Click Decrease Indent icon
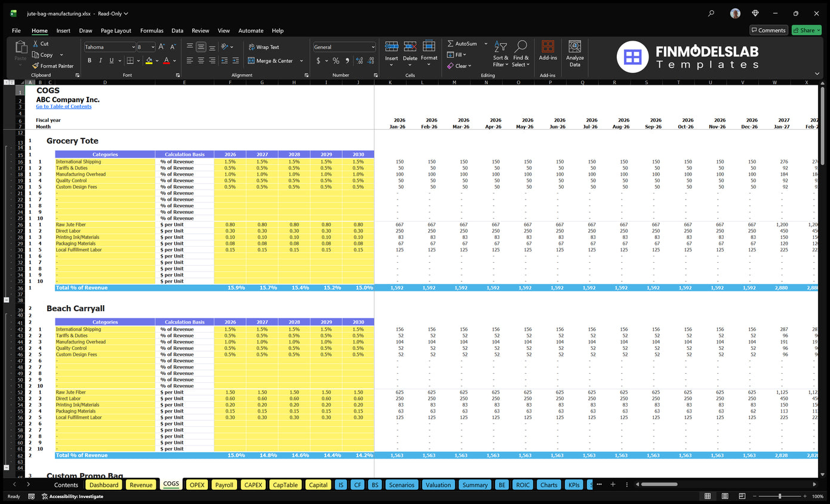 (225, 60)
